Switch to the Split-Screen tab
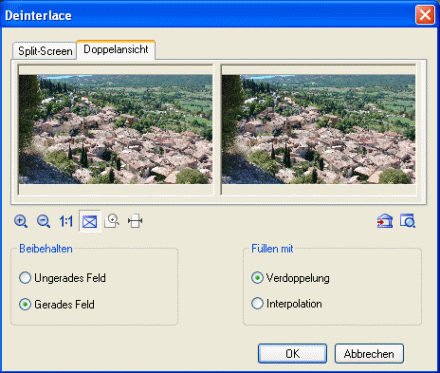 click(x=45, y=51)
